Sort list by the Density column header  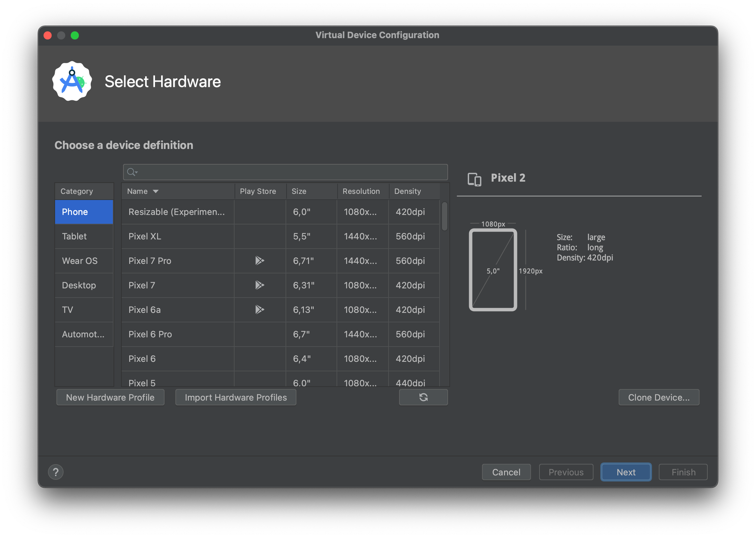407,191
